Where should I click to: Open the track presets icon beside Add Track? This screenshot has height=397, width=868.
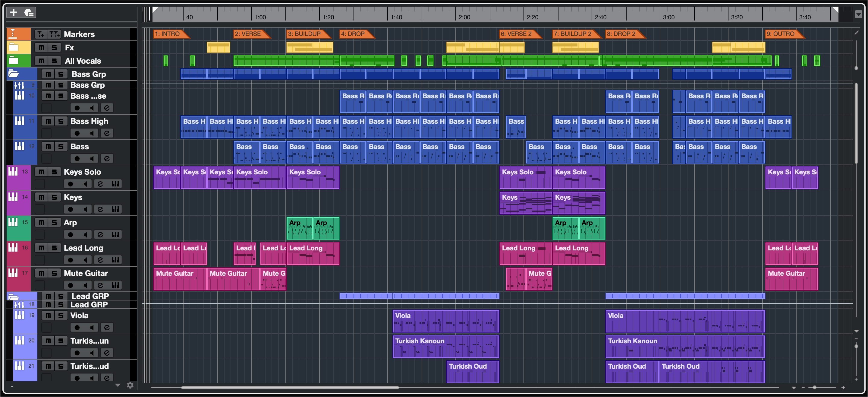pos(29,12)
